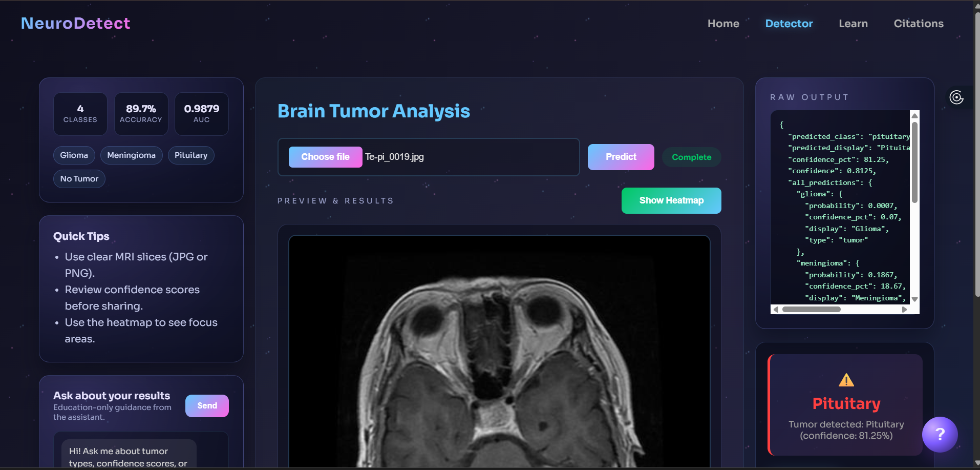Click the Quick Tips heading
Image resolution: width=980 pixels, height=470 pixels.
click(x=81, y=236)
